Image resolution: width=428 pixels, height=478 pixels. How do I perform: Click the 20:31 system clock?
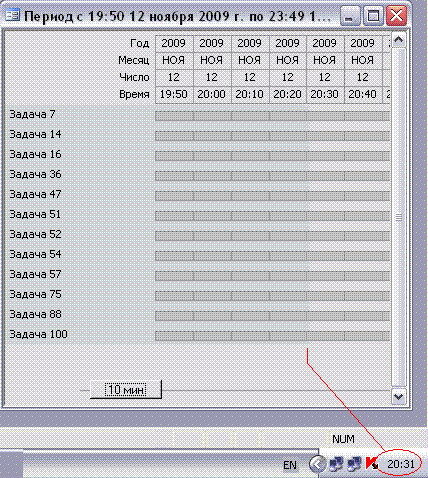click(400, 464)
